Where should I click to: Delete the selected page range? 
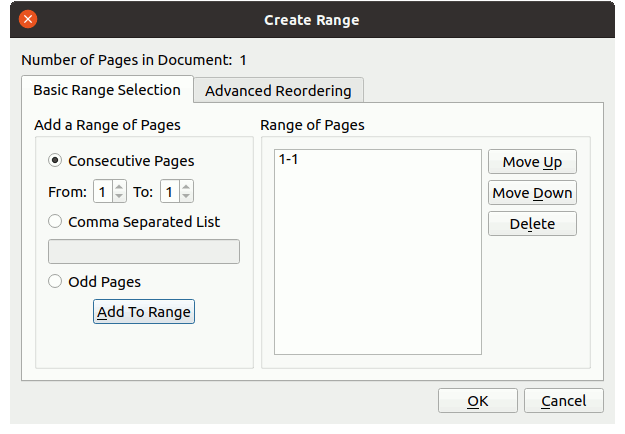point(532,224)
